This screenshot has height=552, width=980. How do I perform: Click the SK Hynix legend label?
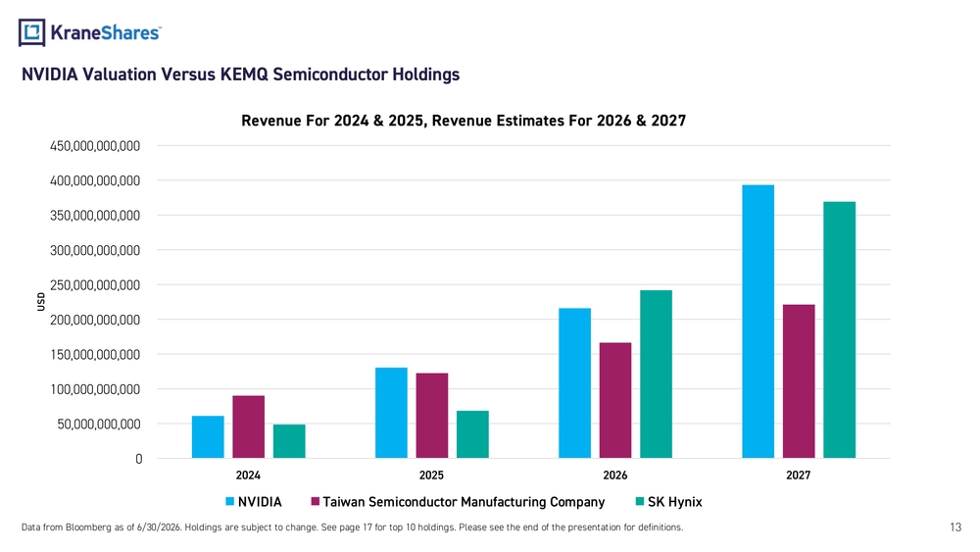tap(675, 502)
